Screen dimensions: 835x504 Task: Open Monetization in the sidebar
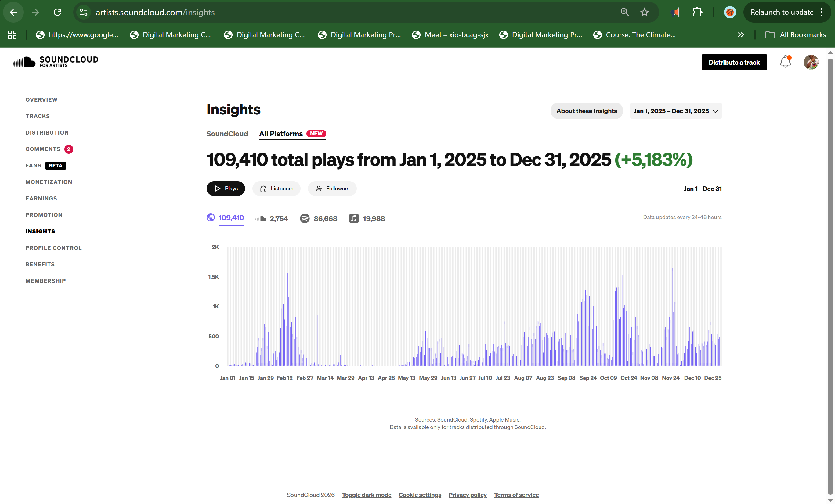pyautogui.click(x=49, y=182)
